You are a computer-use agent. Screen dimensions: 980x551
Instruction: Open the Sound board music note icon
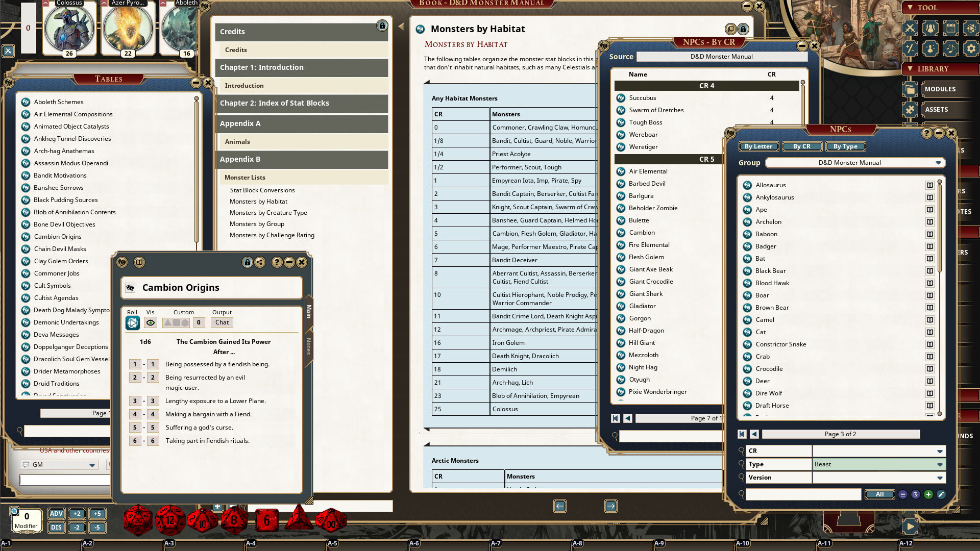950,49
